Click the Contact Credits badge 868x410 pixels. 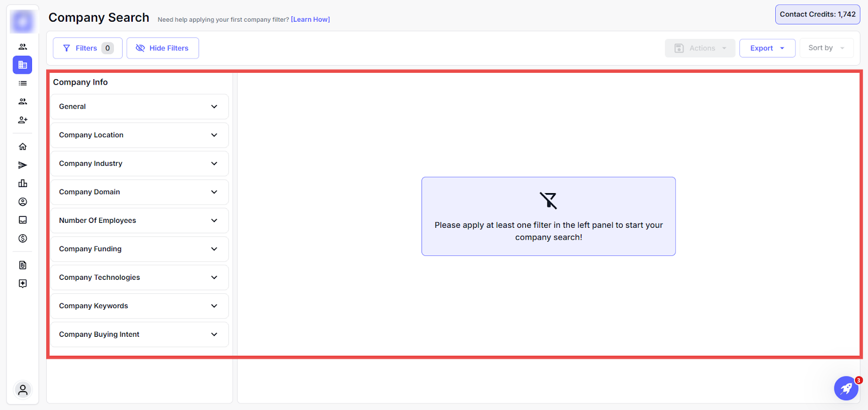(818, 15)
